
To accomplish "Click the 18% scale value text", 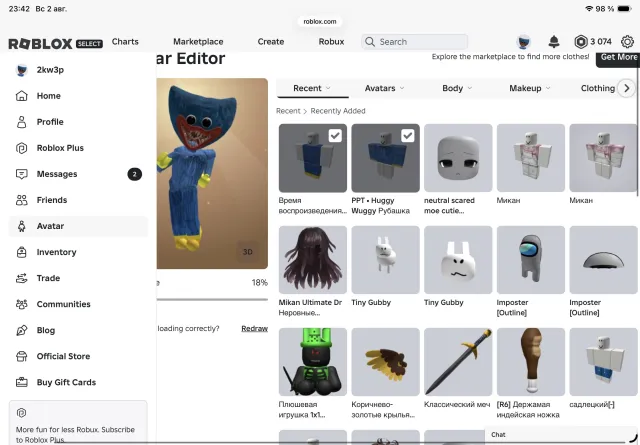I will click(260, 283).
